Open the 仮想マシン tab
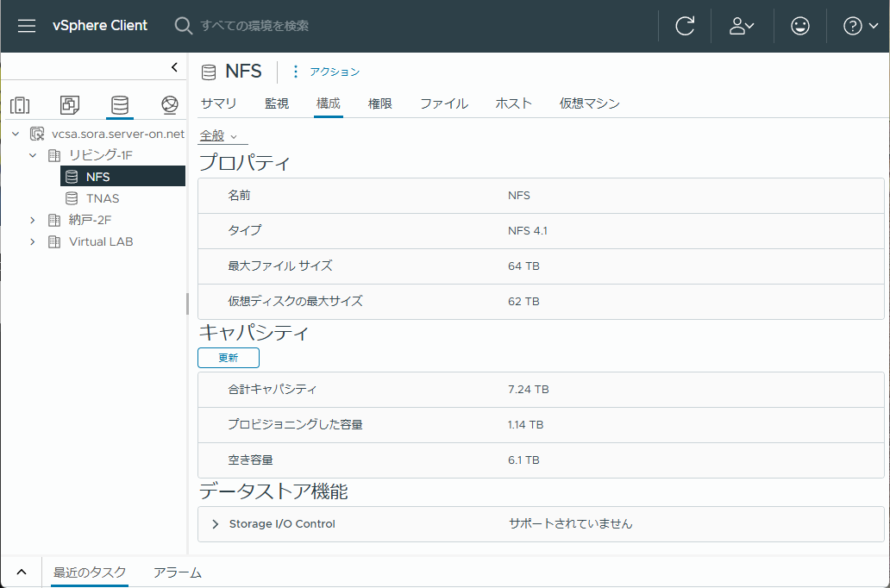Viewport: 890px width, 588px height. 589,103
